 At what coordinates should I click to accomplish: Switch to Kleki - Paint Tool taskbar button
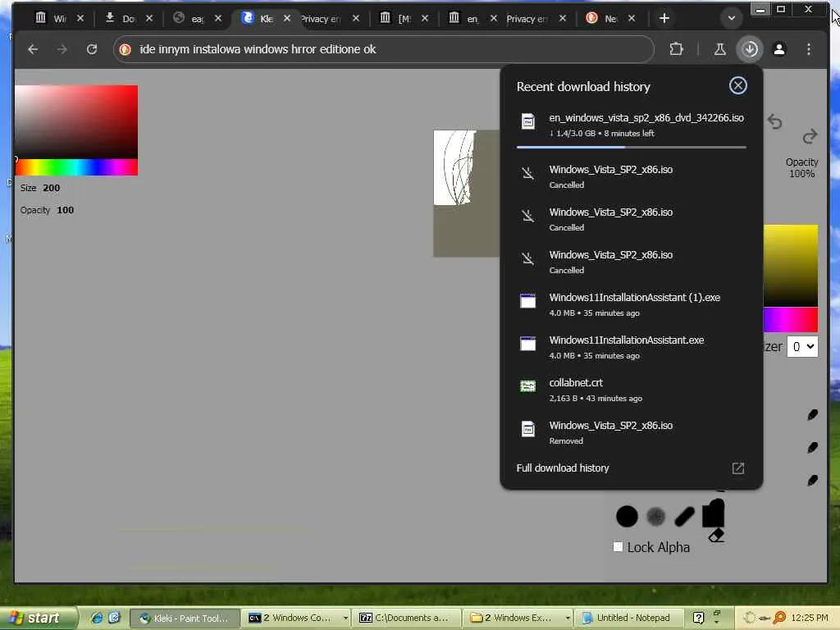184,618
